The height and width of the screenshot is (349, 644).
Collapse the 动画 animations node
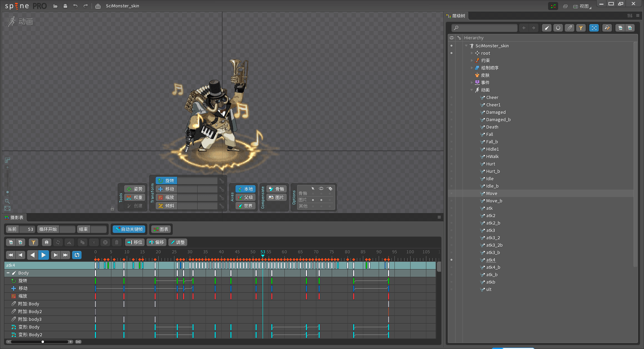[472, 90]
